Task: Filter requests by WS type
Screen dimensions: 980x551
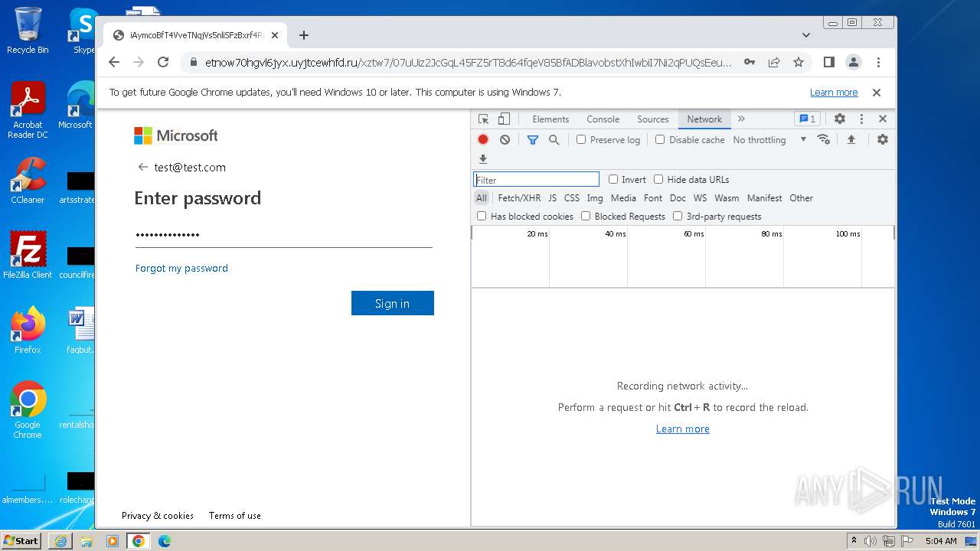Action: click(x=701, y=198)
